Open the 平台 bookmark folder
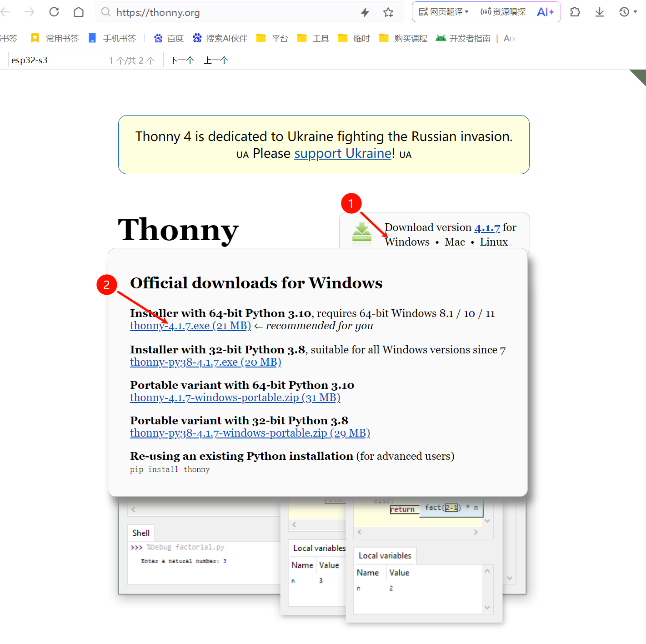Image resolution: width=646 pixels, height=644 pixels. coord(272,38)
